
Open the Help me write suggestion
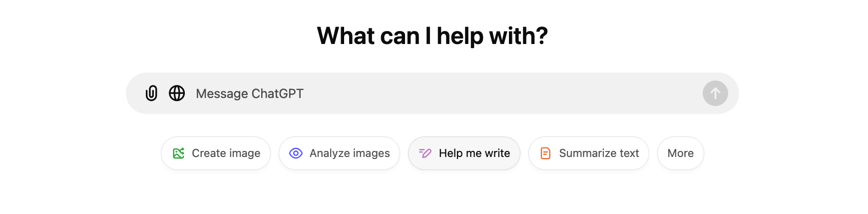[464, 153]
